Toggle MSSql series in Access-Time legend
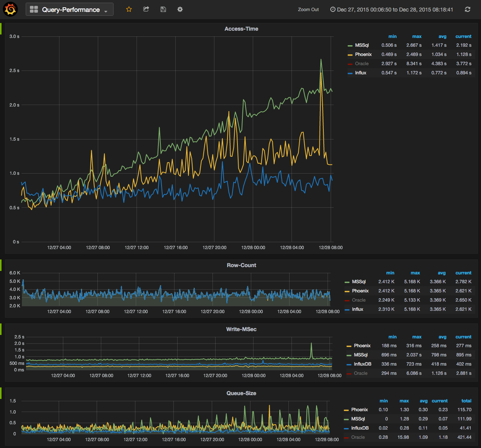This screenshot has width=481, height=448. [362, 45]
